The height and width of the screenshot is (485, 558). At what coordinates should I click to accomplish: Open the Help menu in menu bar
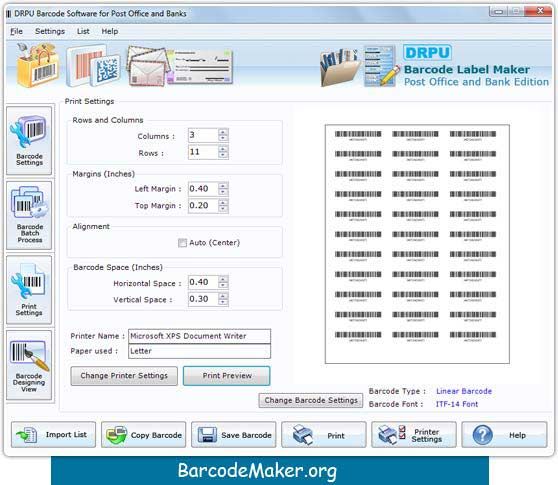[x=110, y=31]
